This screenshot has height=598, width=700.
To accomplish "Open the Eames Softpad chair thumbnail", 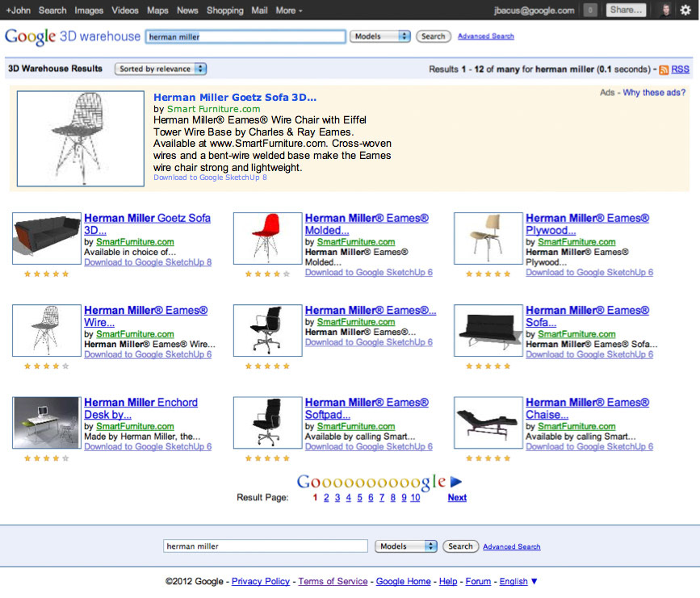I will point(267,423).
